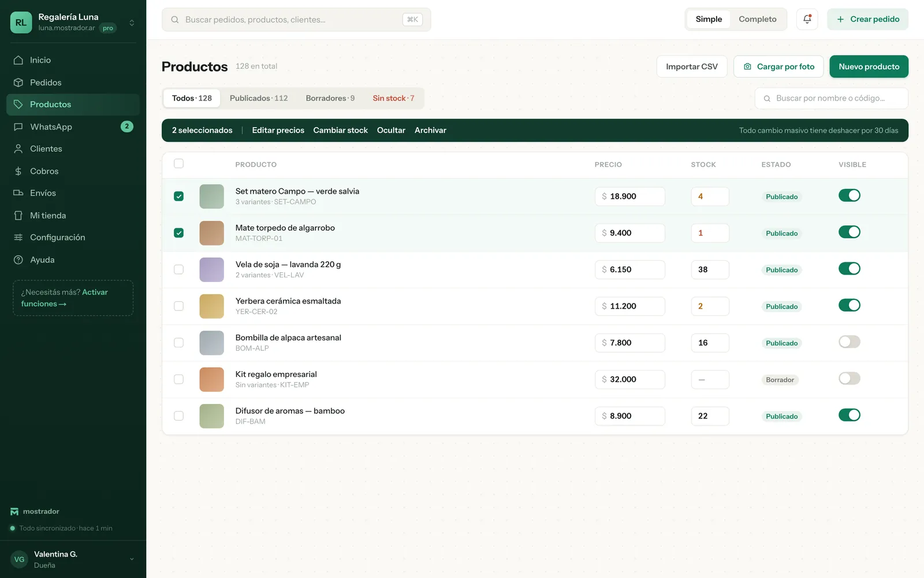Click the Inicio home icon in sidebar

pos(18,60)
